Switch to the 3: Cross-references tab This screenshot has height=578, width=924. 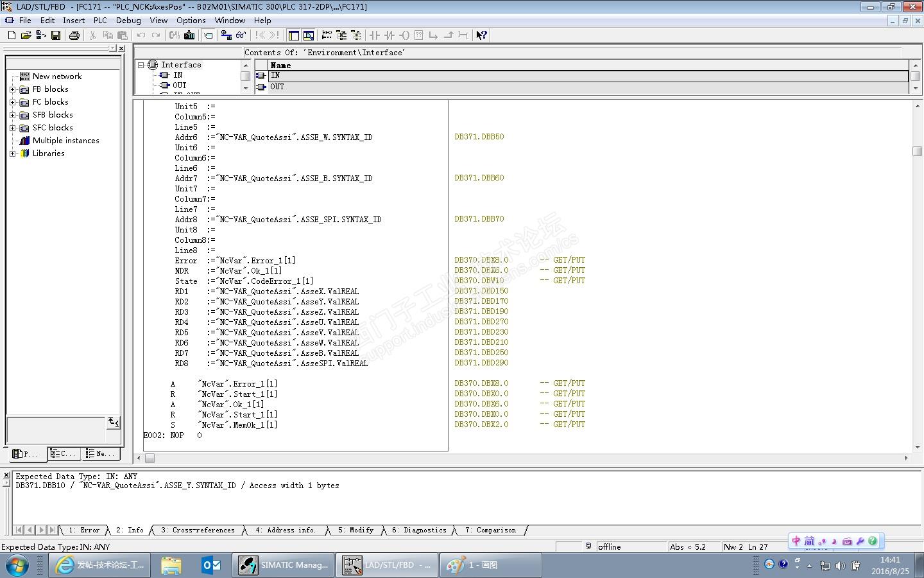point(198,530)
